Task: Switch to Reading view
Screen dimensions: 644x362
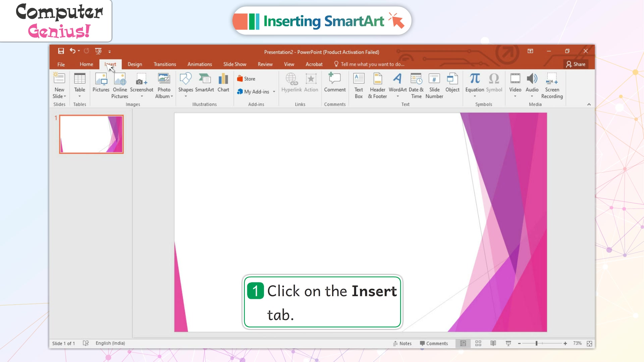Action: click(x=493, y=343)
